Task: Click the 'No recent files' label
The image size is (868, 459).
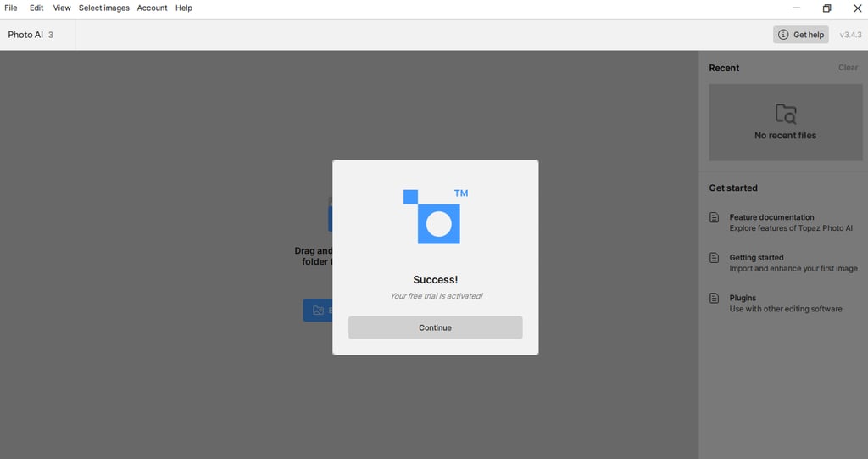Action: pyautogui.click(x=785, y=135)
